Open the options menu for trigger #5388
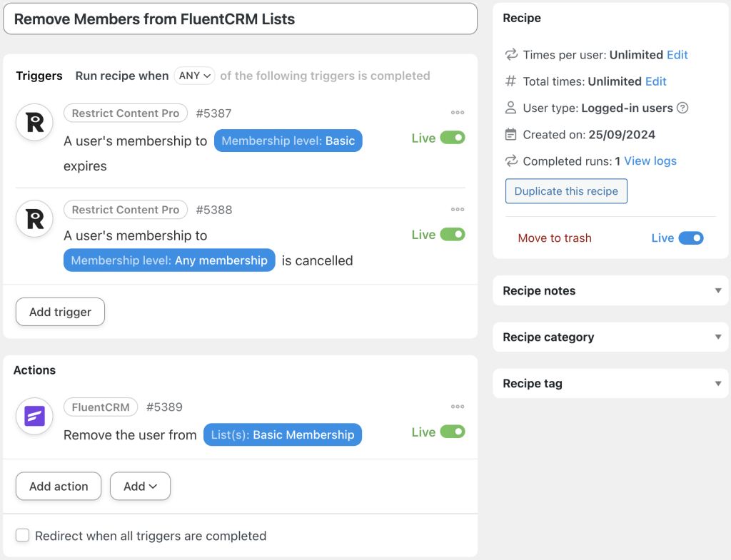This screenshot has width=731, height=560. click(x=458, y=209)
